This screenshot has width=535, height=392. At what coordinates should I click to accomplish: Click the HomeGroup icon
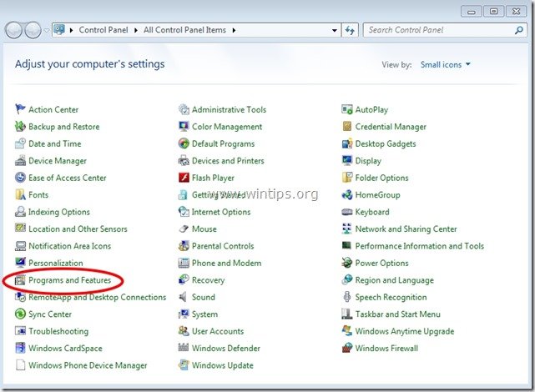(x=347, y=194)
